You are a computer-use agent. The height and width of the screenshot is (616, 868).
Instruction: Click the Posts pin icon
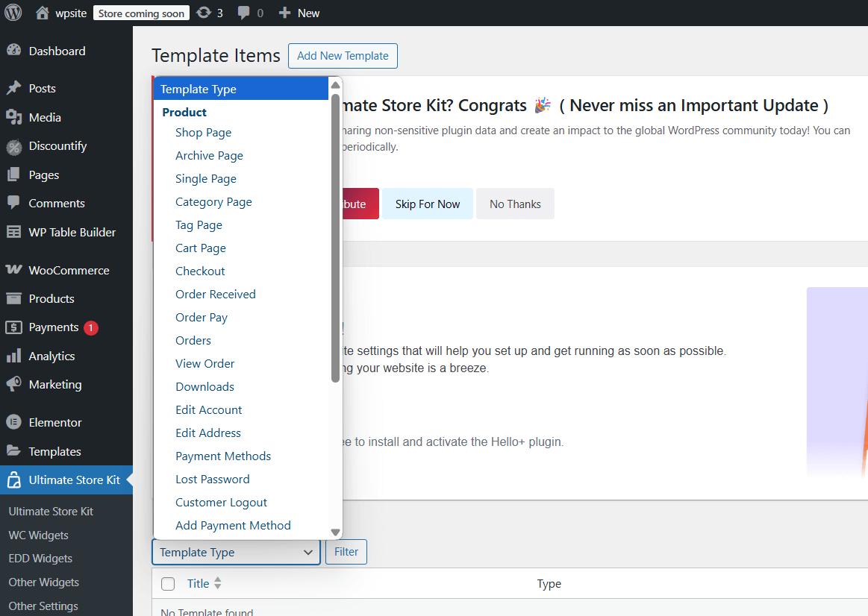point(14,88)
